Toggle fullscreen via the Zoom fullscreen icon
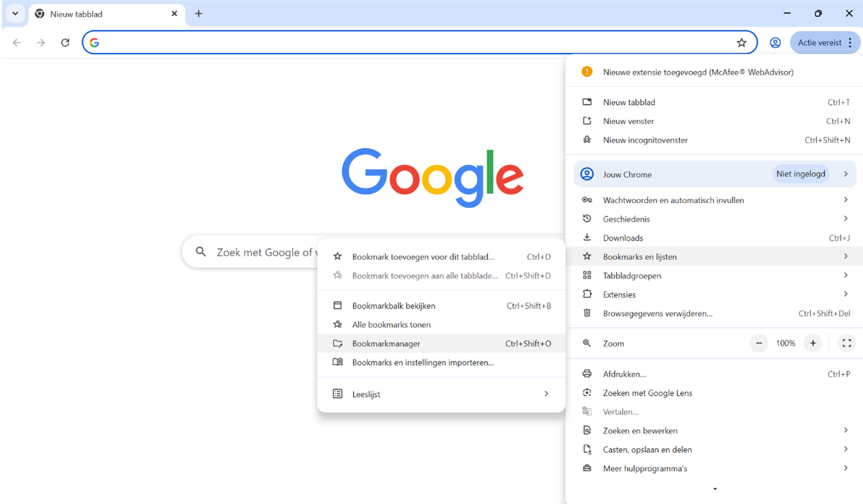The width and height of the screenshot is (863, 504). pyautogui.click(x=846, y=343)
